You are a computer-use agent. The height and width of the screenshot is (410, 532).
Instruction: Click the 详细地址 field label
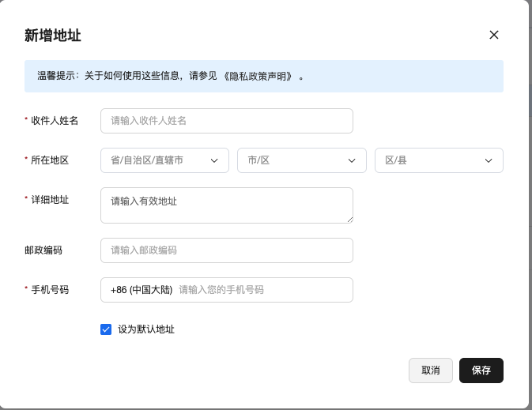pyautogui.click(x=50, y=200)
